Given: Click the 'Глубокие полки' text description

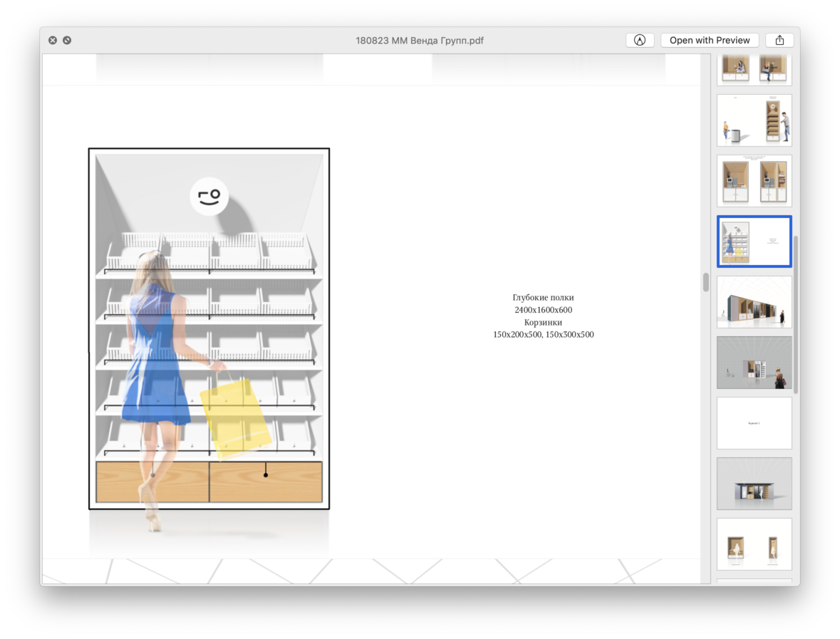Looking at the screenshot, I should tap(543, 297).
